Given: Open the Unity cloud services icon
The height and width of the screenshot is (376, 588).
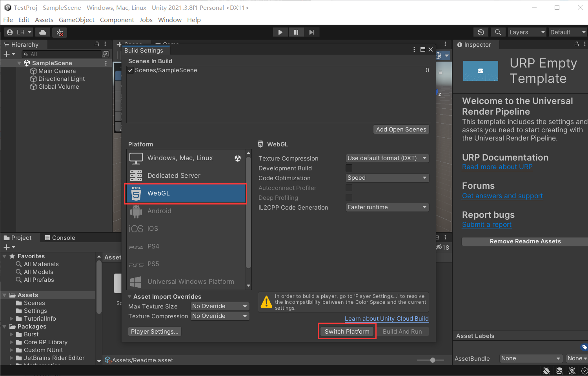Looking at the screenshot, I should pos(43,32).
